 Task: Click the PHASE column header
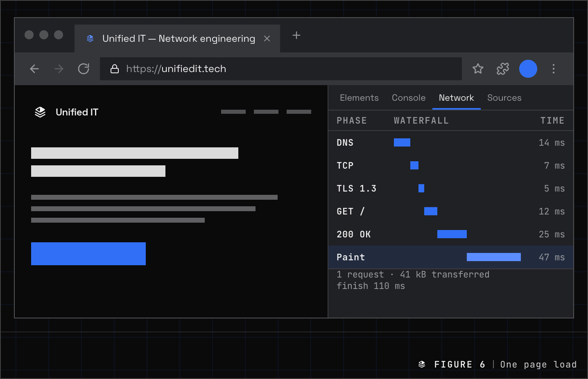pos(352,121)
